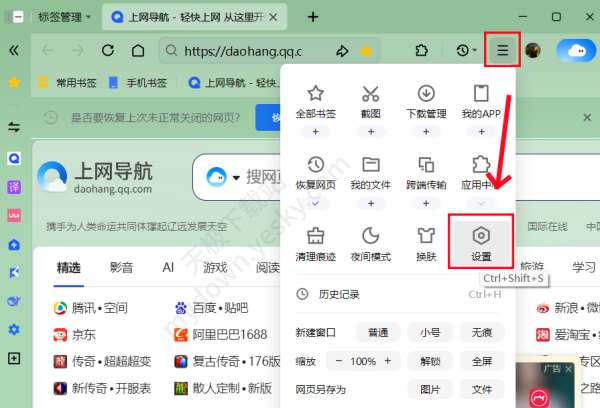Click the 全屏 fullscreen button
This screenshot has width=600, height=408.
482,360
